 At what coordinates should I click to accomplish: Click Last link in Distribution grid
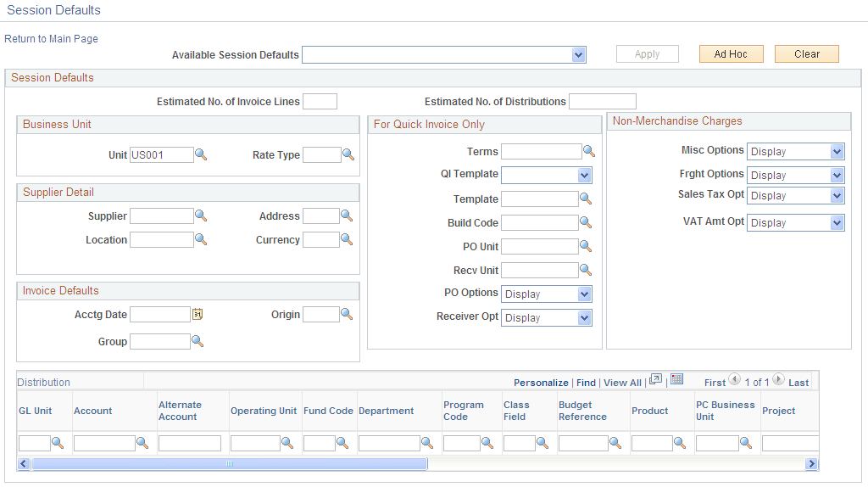tap(798, 383)
